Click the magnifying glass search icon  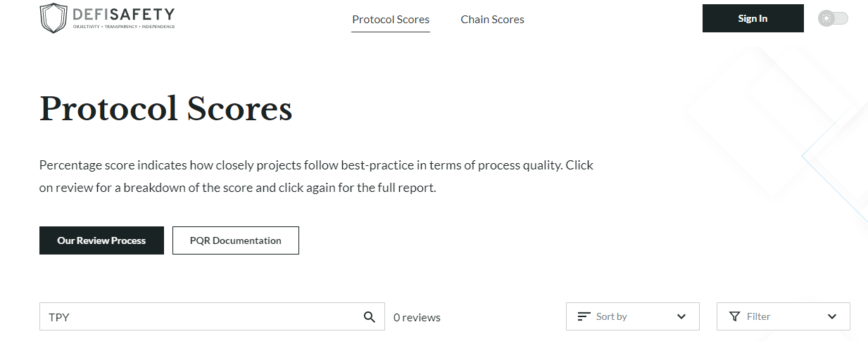pos(370,317)
